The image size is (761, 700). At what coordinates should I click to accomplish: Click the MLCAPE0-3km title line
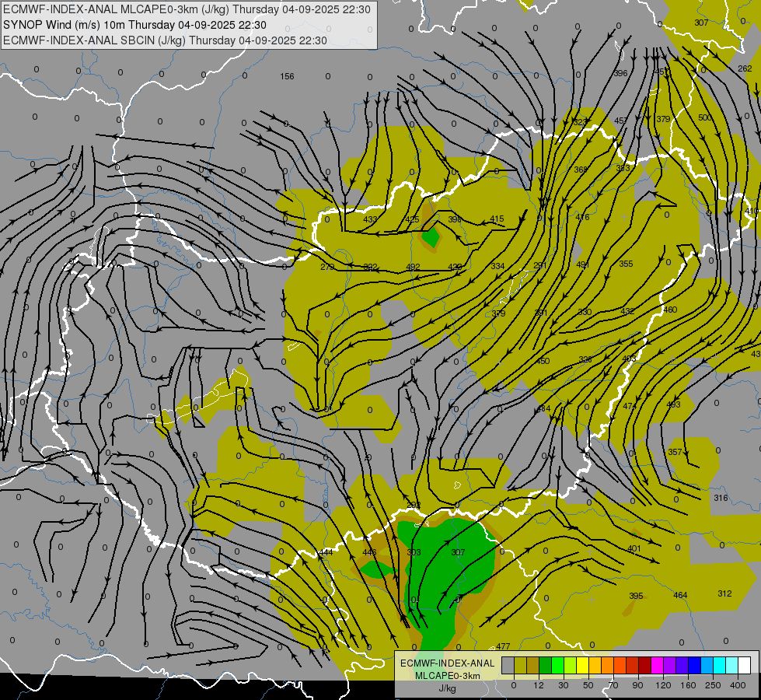click(187, 9)
